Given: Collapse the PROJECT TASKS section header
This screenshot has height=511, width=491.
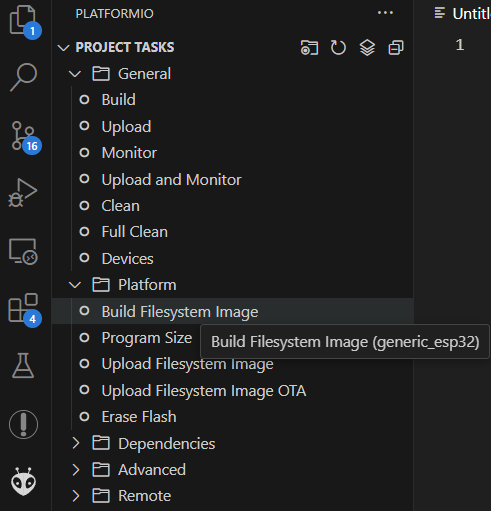Looking at the screenshot, I should [x=125, y=47].
